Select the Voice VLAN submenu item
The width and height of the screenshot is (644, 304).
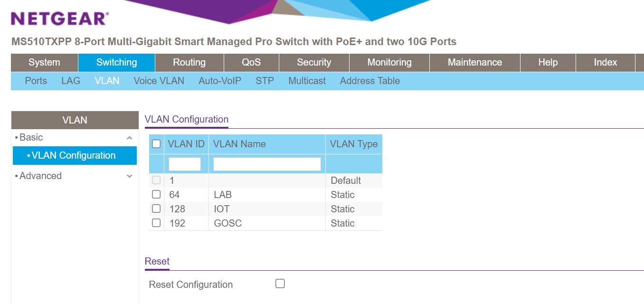(x=159, y=81)
